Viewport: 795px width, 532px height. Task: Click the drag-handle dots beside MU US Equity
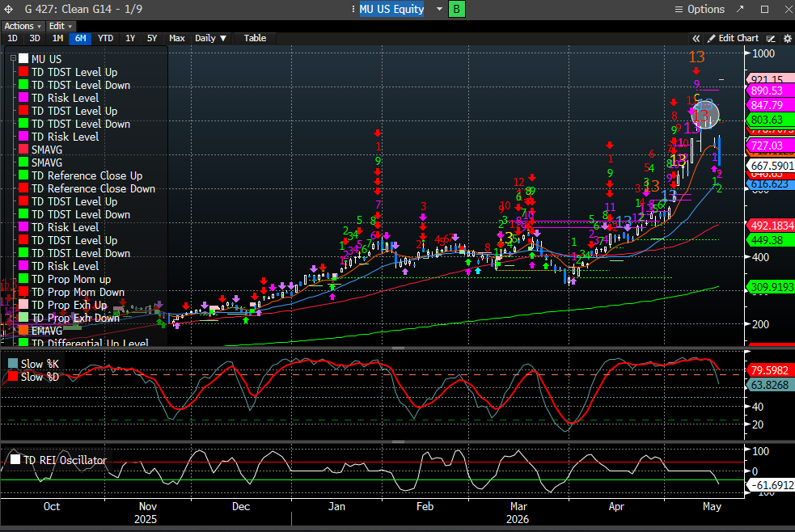click(353, 9)
